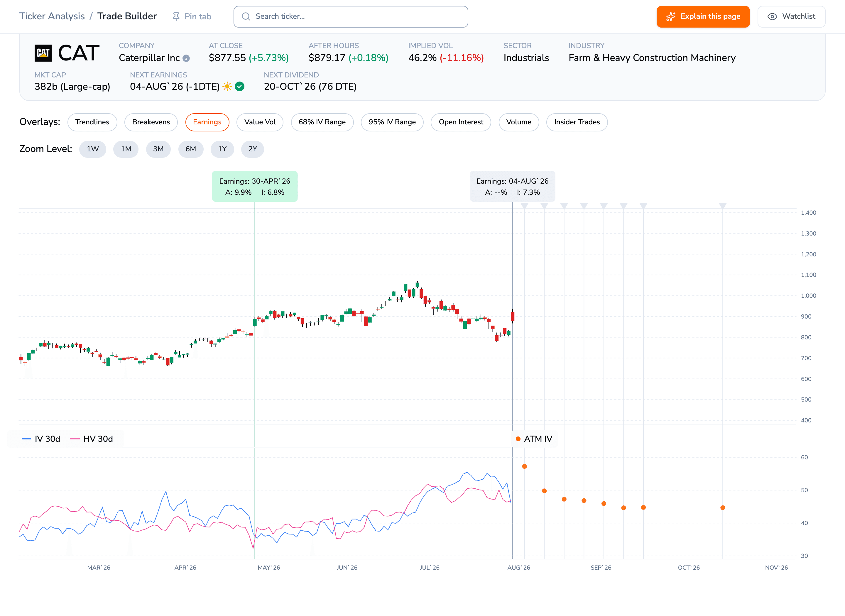Click the implied vol value 46.2%
Viewport: 845px width, 616px height.
[422, 58]
